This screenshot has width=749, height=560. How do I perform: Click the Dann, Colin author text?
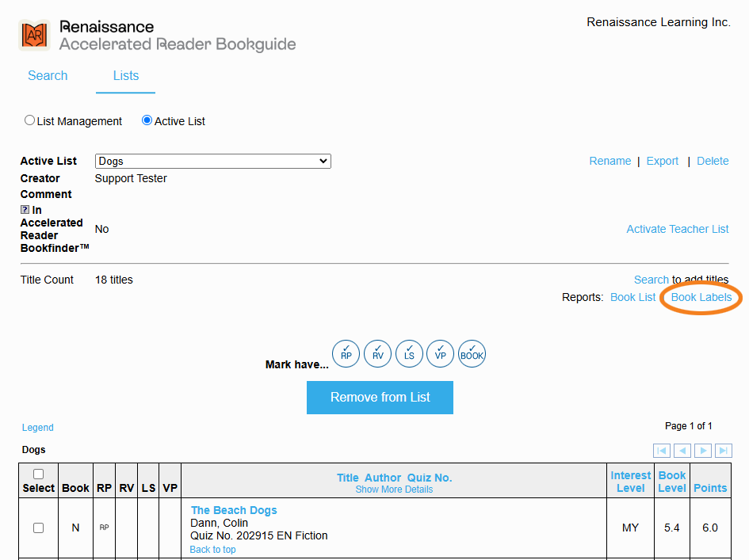point(220,523)
